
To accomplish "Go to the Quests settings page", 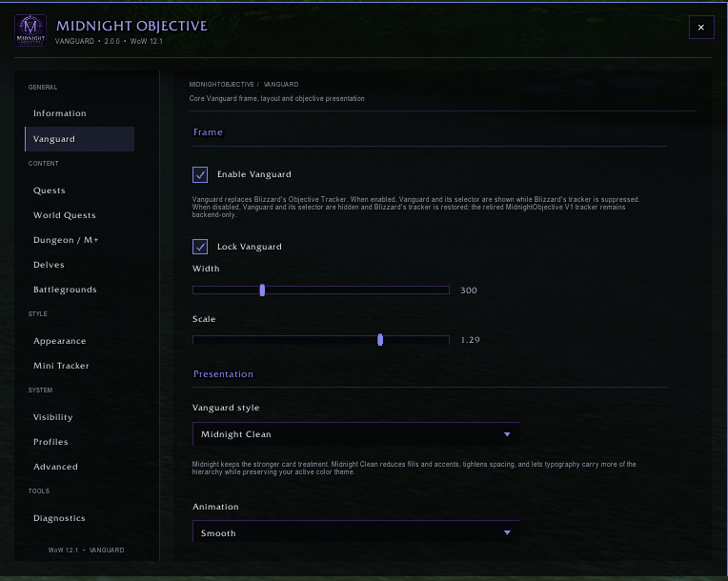I will click(50, 190).
